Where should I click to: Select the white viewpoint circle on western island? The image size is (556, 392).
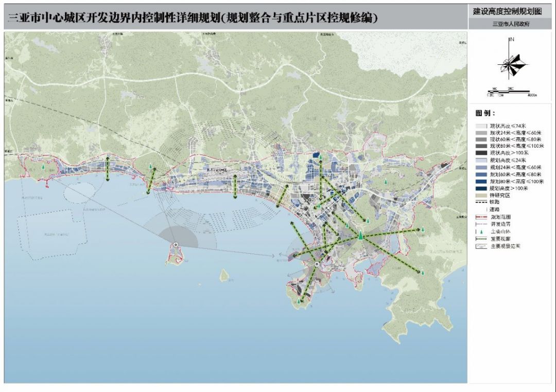(176, 245)
